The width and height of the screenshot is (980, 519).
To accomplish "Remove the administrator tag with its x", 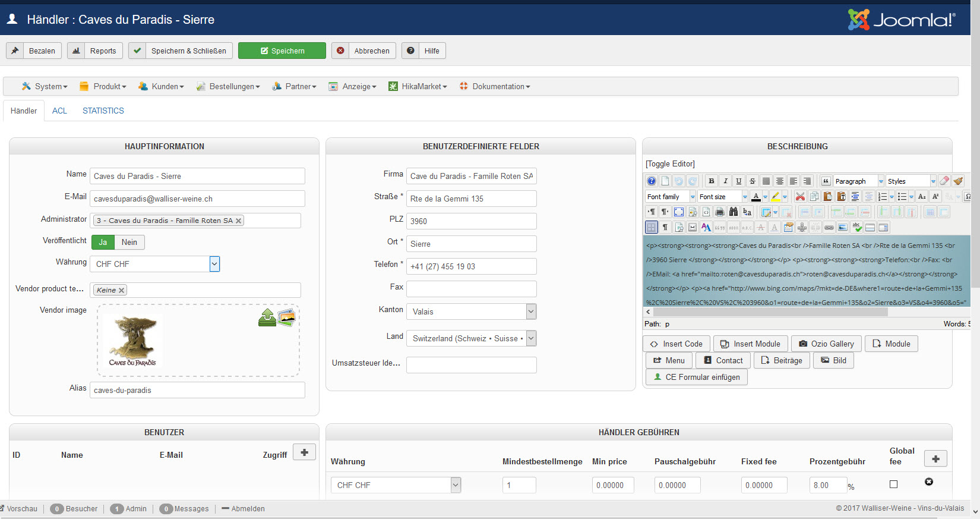I will click(238, 221).
